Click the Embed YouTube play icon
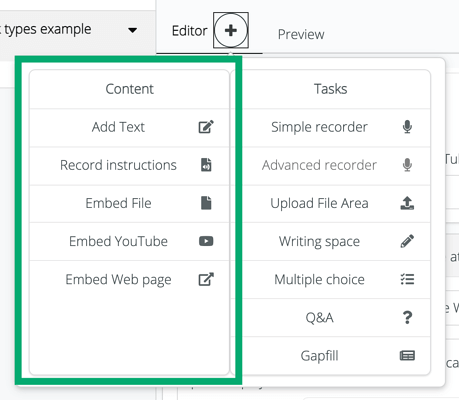This screenshot has height=400, width=459. tap(206, 241)
